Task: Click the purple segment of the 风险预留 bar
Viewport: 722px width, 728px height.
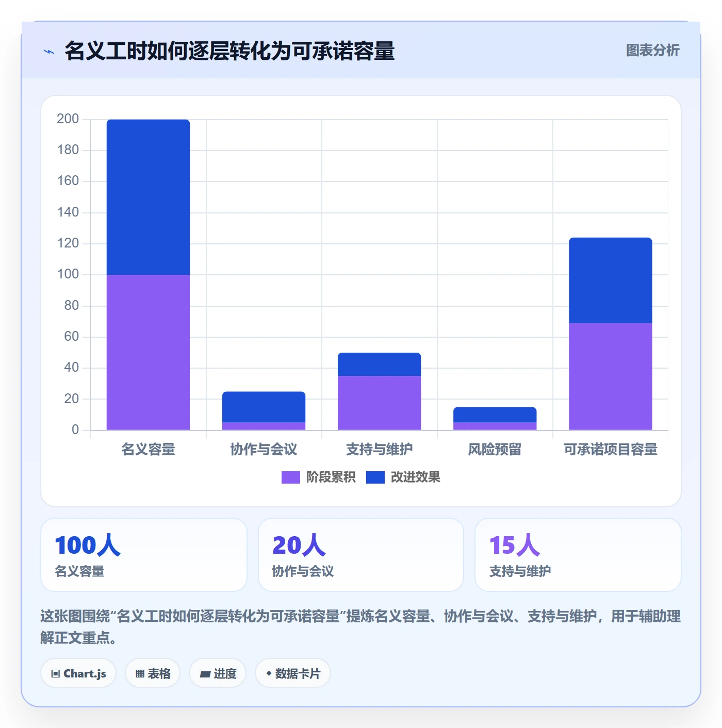Action: [495, 426]
